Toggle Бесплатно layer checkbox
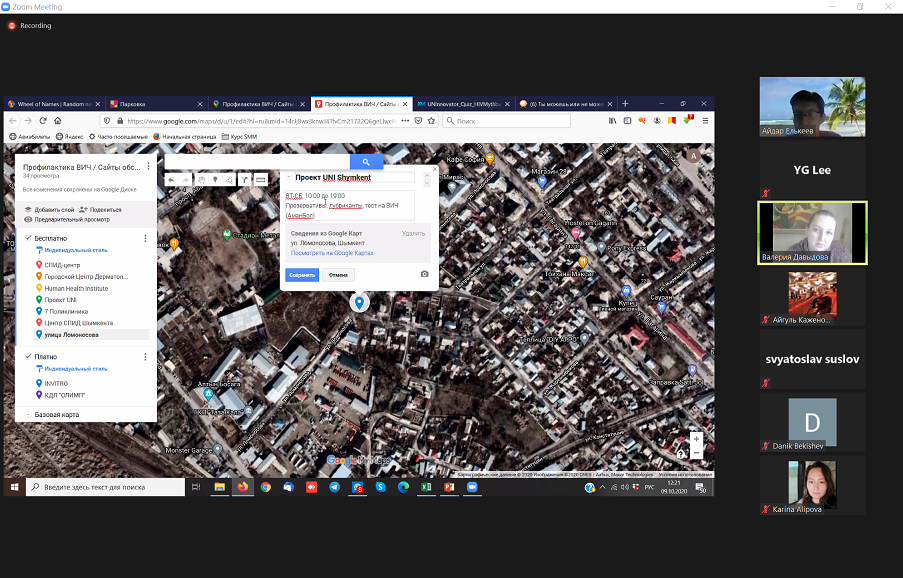Image resolution: width=903 pixels, height=578 pixels. (28, 238)
